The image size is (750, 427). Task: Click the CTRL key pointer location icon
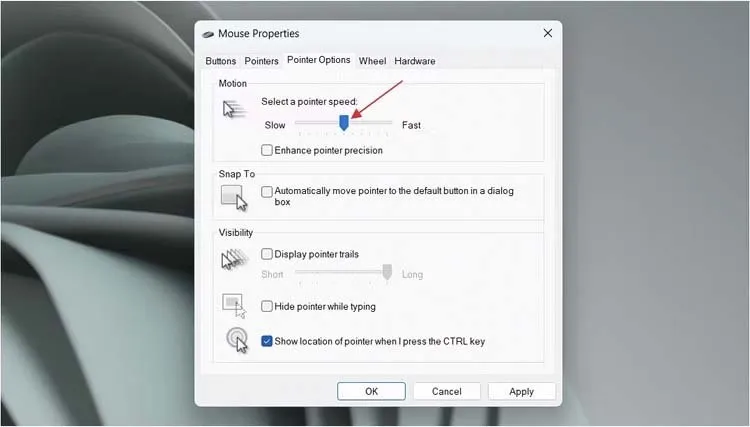point(235,341)
